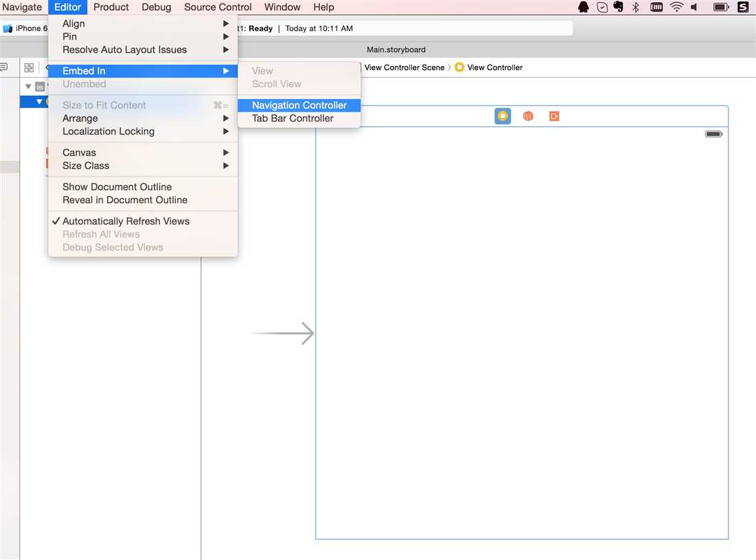
Task: Open the Navigate menu
Action: click(22, 8)
